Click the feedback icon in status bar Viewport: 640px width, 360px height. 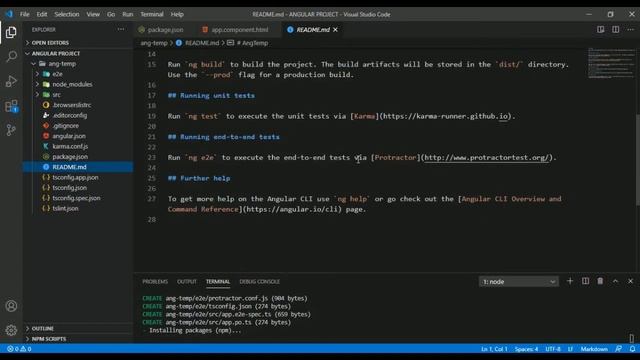click(x=619, y=349)
